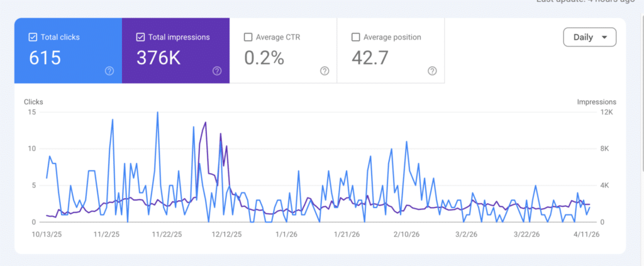Uncheck the Total impressions checkbox
This screenshot has width=644, height=266.
coord(140,37)
